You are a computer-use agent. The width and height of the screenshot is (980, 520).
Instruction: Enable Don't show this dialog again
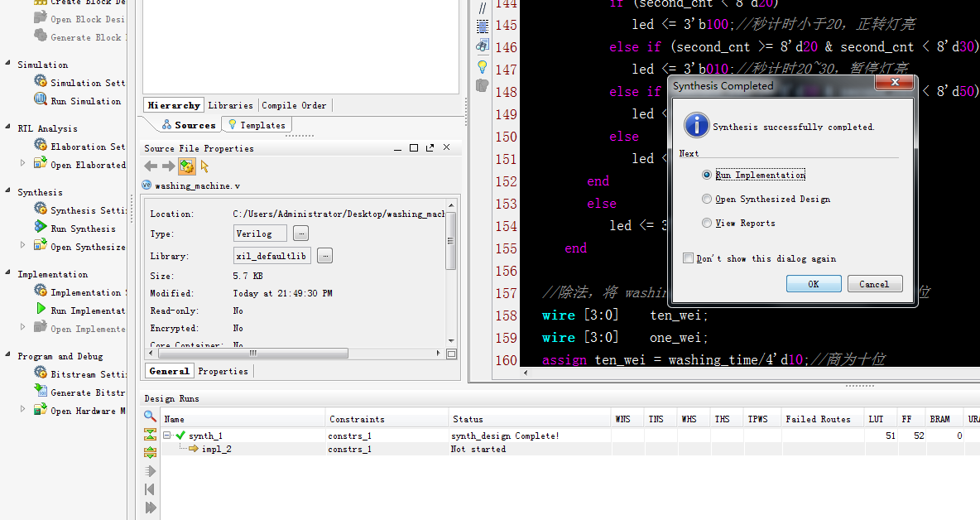coord(688,258)
